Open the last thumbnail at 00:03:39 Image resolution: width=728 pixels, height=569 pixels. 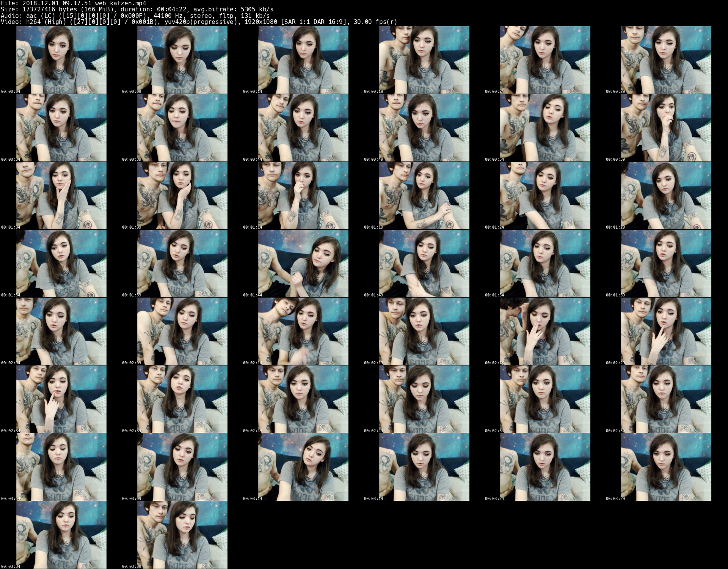tap(182, 535)
